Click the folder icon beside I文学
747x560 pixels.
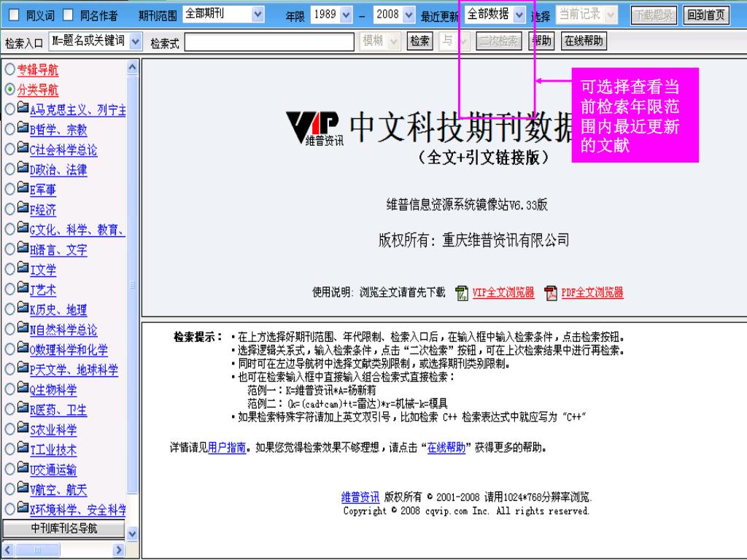click(x=23, y=267)
